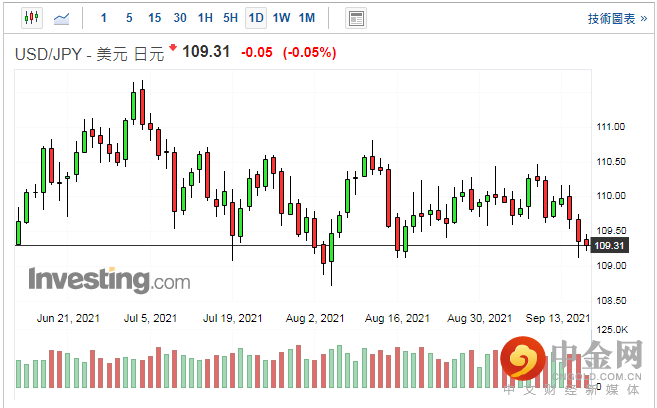This screenshot has width=657, height=408.
Task: Select the 5 minute timeframe
Action: 129,18
